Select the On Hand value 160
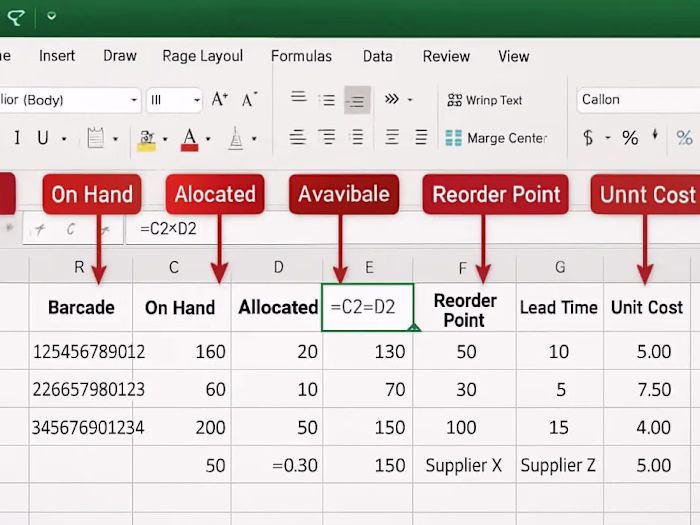700x525 pixels. (182, 351)
